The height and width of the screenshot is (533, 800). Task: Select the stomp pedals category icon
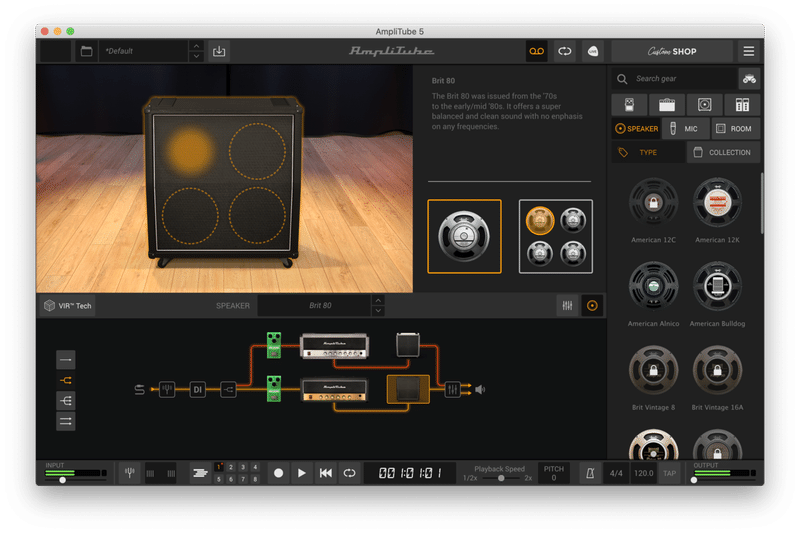(x=630, y=105)
